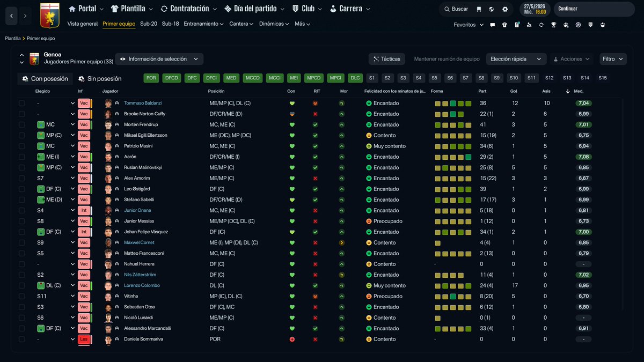Tick the checkbox for Ruslan Malinovskyi

(22, 167)
